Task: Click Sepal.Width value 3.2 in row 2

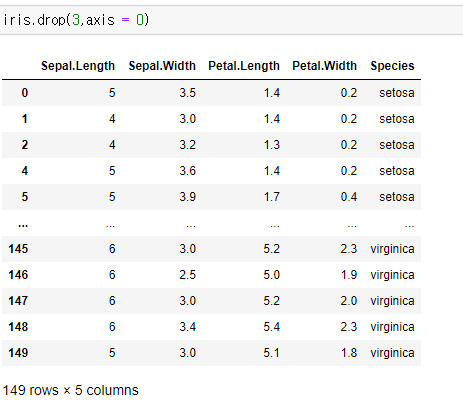Action: tap(187, 145)
